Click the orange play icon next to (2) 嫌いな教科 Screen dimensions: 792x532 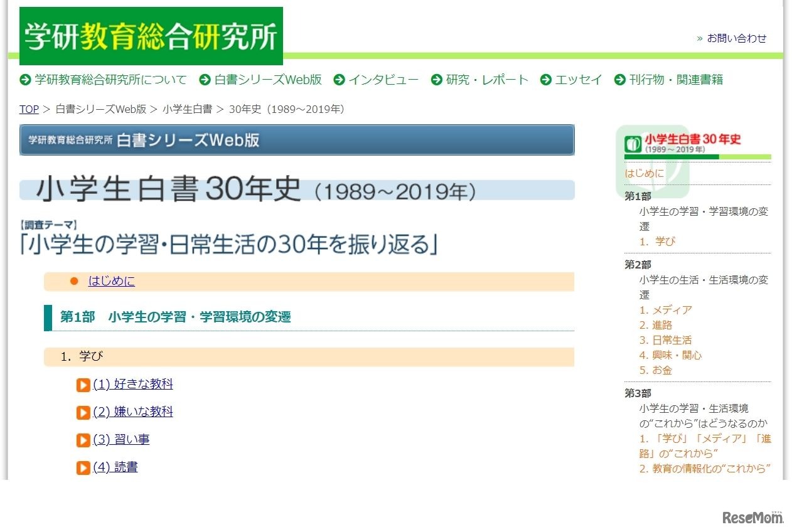coord(83,413)
